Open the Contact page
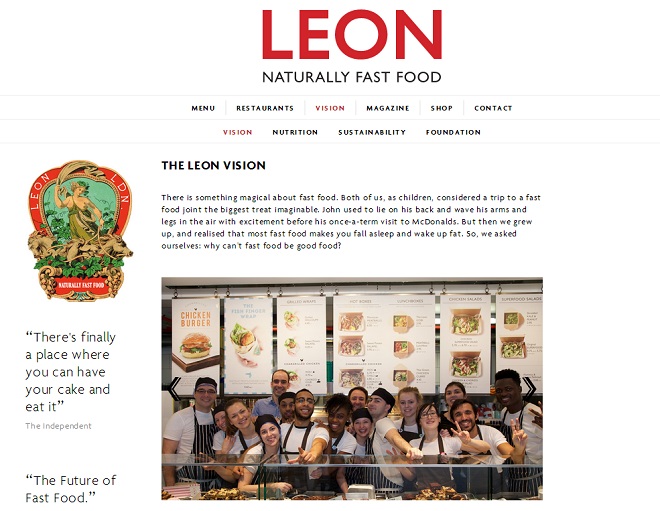 [x=493, y=108]
